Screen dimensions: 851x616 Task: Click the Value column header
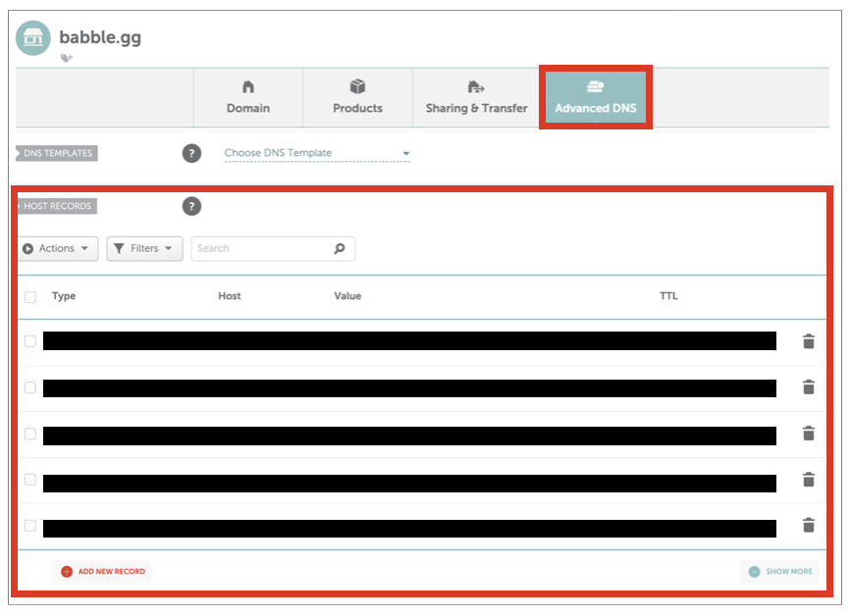(347, 296)
